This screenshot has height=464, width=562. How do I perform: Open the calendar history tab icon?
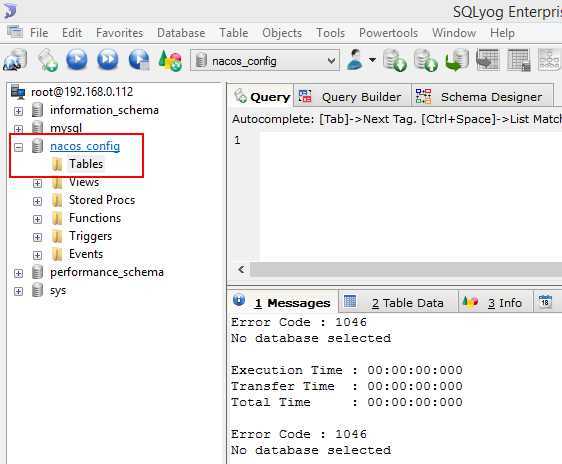545,302
